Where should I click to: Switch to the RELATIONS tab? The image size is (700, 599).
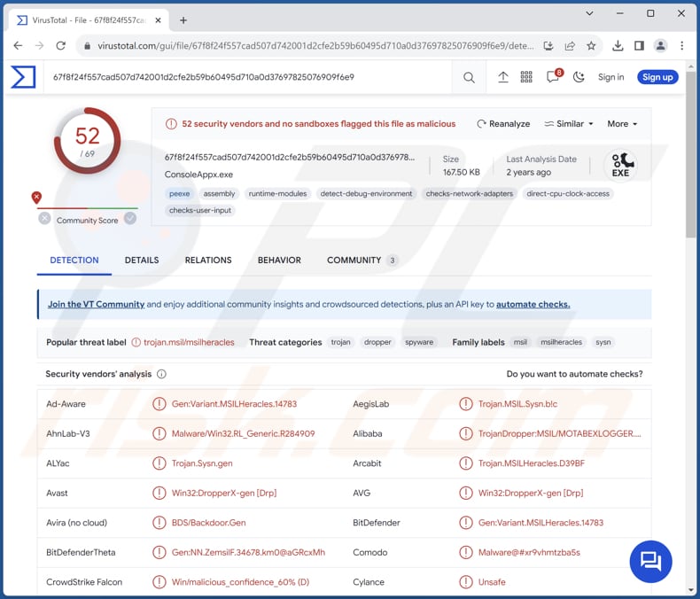click(208, 261)
